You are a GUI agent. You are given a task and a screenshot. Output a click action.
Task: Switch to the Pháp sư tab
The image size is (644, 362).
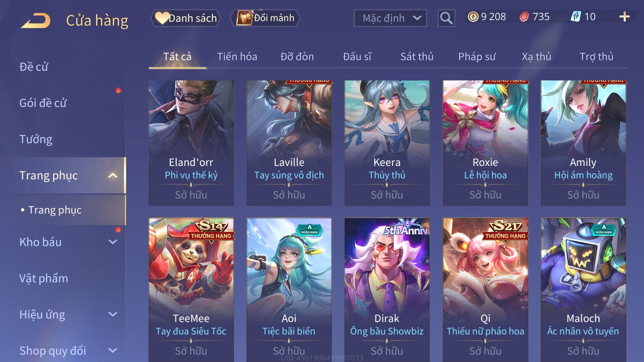[x=477, y=57]
